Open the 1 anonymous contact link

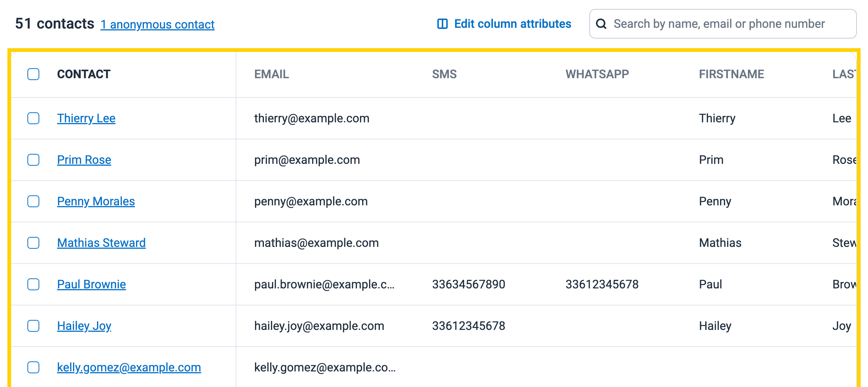(x=158, y=24)
